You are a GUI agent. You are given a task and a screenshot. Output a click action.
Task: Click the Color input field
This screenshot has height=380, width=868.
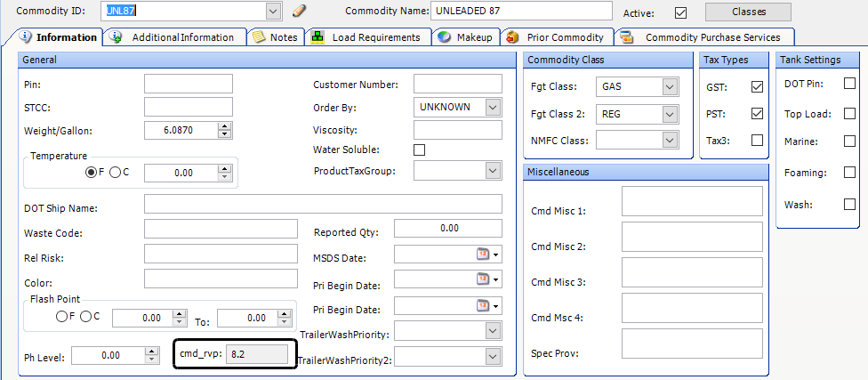[x=221, y=279]
